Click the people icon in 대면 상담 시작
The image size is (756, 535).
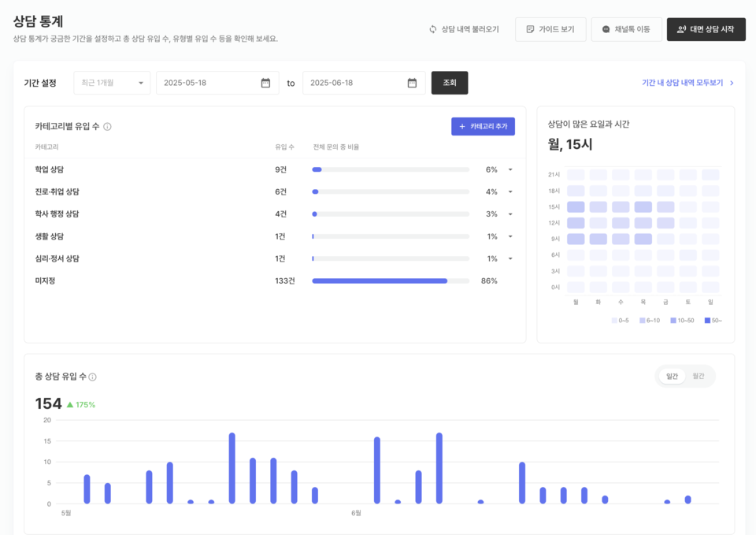[681, 29]
